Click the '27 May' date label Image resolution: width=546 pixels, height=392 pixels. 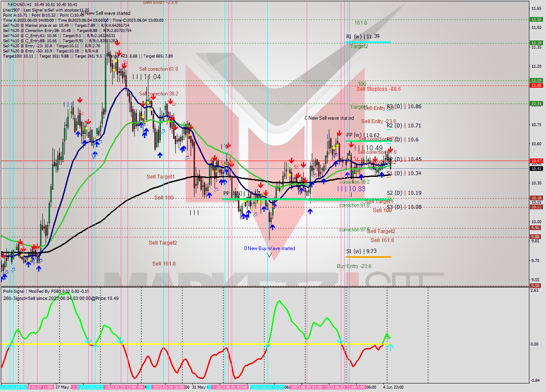62,387
